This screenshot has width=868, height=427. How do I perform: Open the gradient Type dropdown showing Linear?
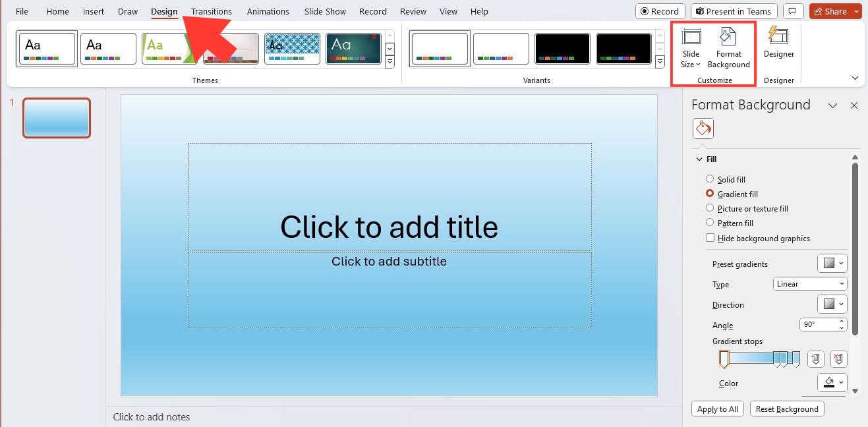click(x=810, y=284)
